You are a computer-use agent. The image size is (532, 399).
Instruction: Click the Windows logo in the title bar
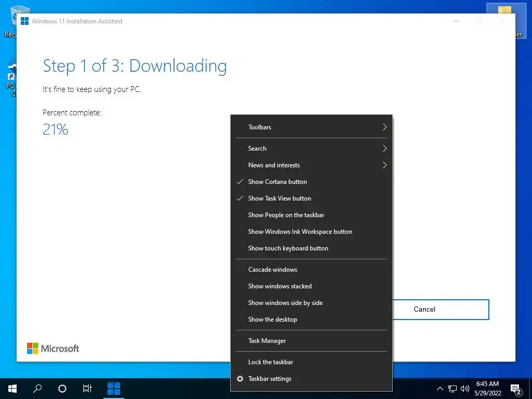pos(25,21)
